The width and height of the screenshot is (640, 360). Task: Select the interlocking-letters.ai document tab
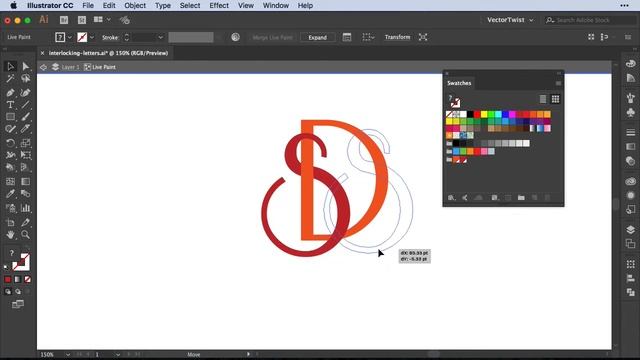pos(108,53)
